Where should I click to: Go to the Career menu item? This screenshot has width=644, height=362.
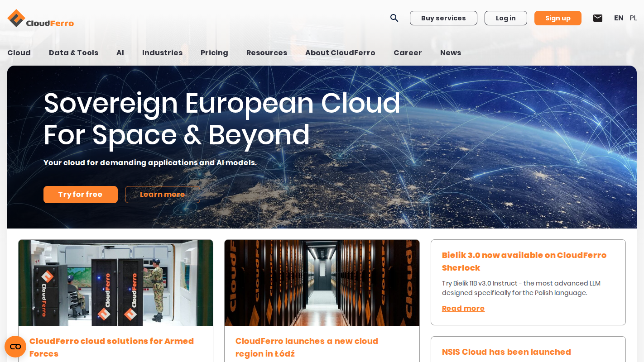coord(408,52)
